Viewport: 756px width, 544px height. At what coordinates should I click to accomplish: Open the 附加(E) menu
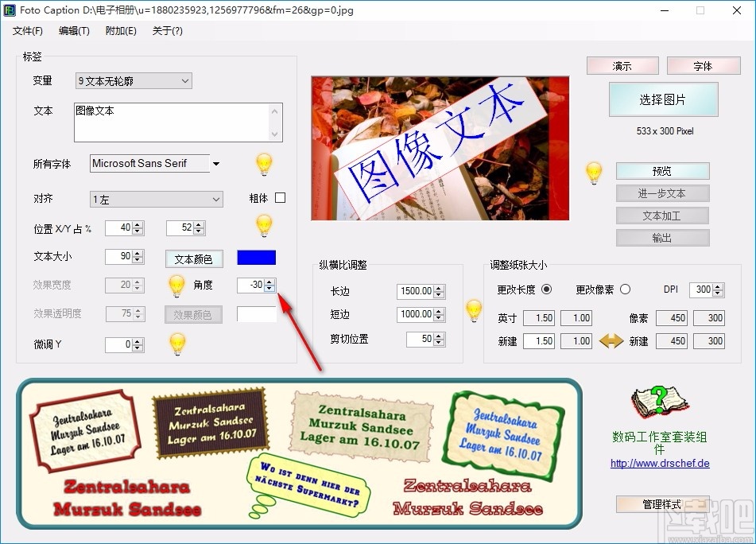121,31
